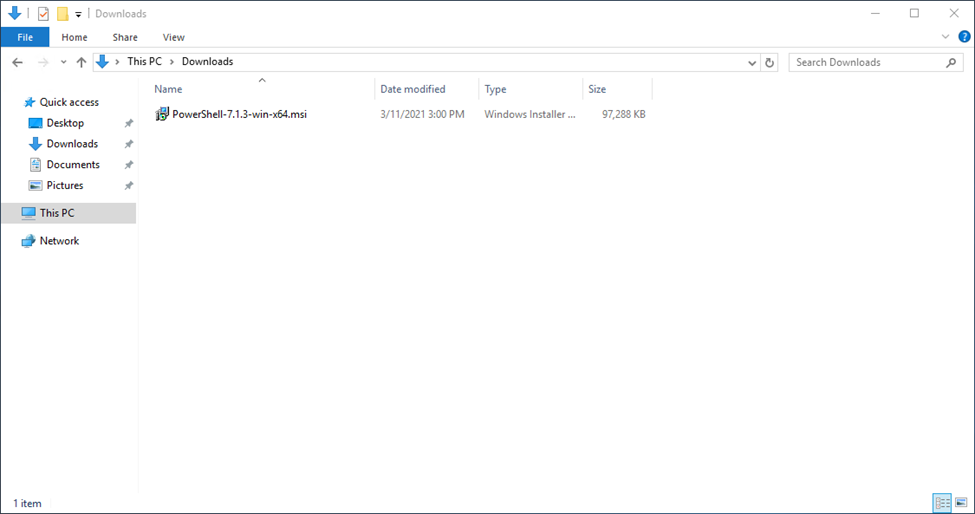Click the pin icon next to Desktop
975x514 pixels.
pyautogui.click(x=129, y=124)
